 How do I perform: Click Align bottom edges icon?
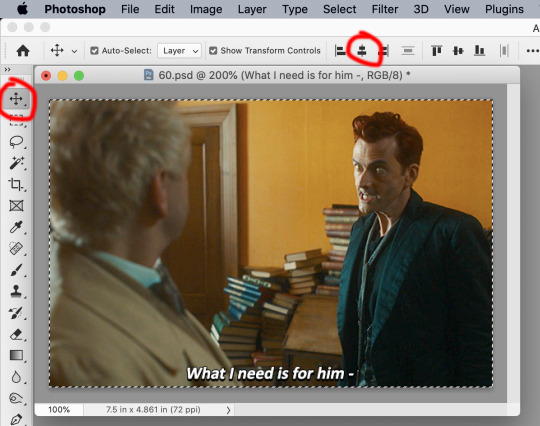coord(479,51)
